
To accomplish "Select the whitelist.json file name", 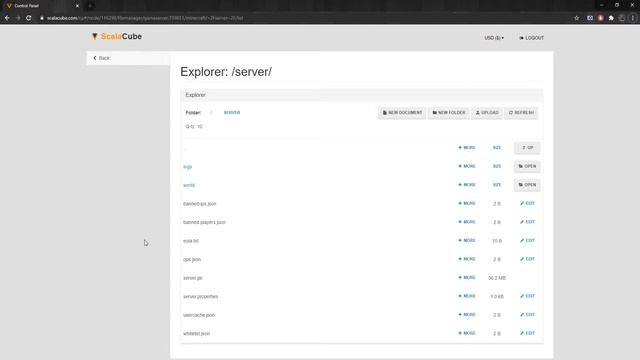I will pyautogui.click(x=196, y=333).
